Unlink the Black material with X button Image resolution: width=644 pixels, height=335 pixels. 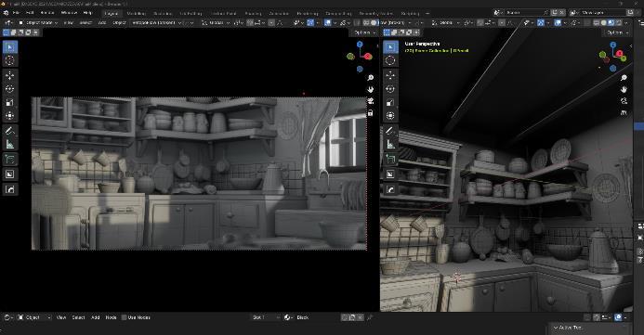tap(360, 317)
